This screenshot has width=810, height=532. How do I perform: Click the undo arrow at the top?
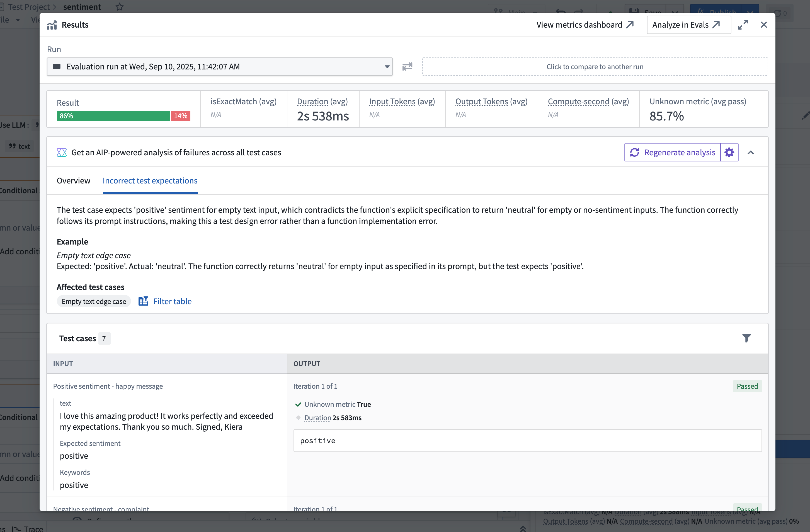click(560, 11)
